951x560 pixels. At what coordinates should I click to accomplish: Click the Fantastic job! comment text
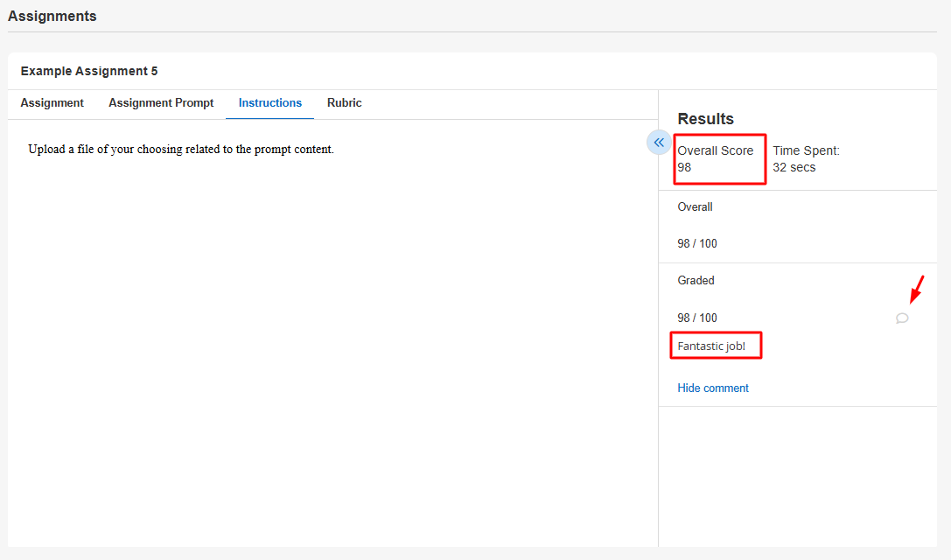tap(711, 346)
